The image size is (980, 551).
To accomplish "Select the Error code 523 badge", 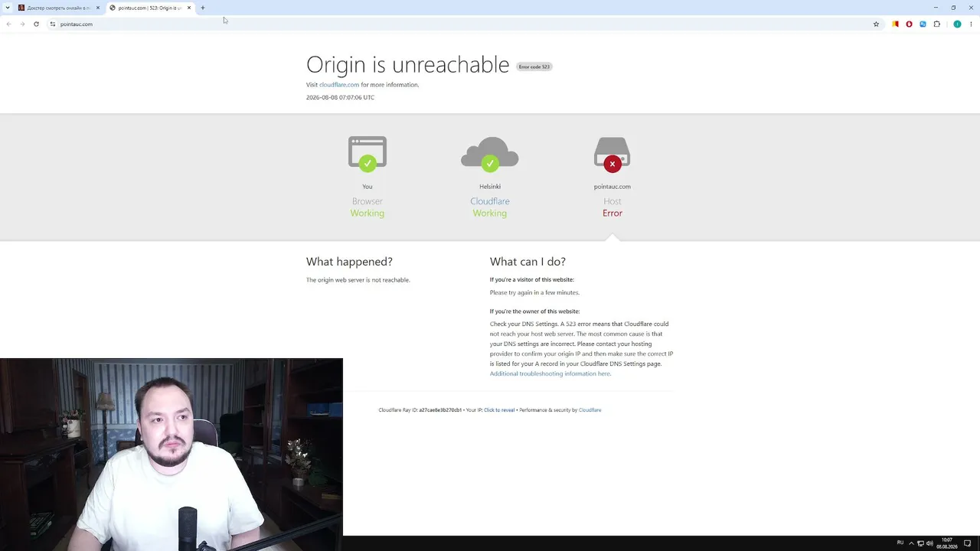I will [x=534, y=67].
